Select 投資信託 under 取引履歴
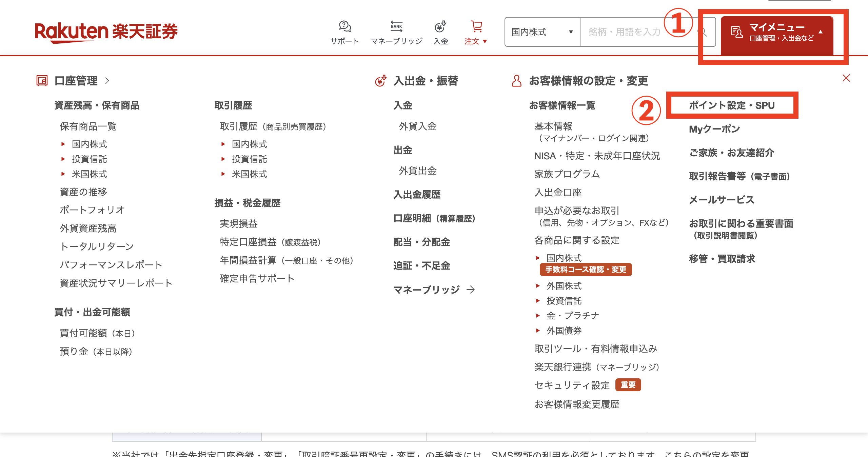The image size is (868, 457). pyautogui.click(x=250, y=159)
